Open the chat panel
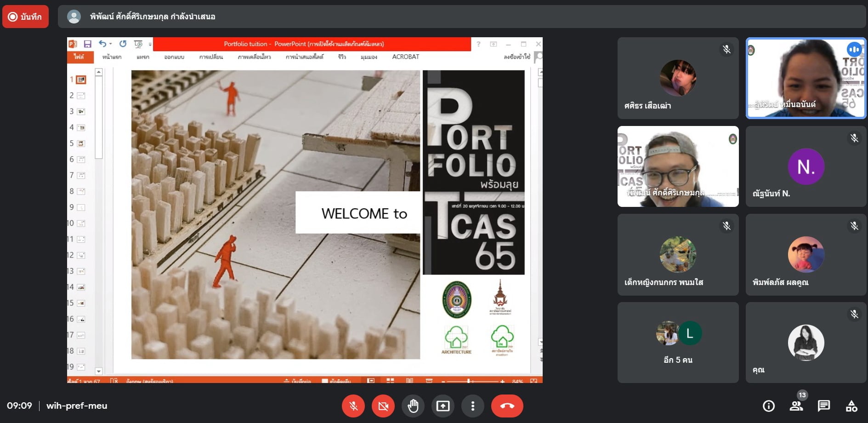The image size is (868, 423). (x=823, y=406)
